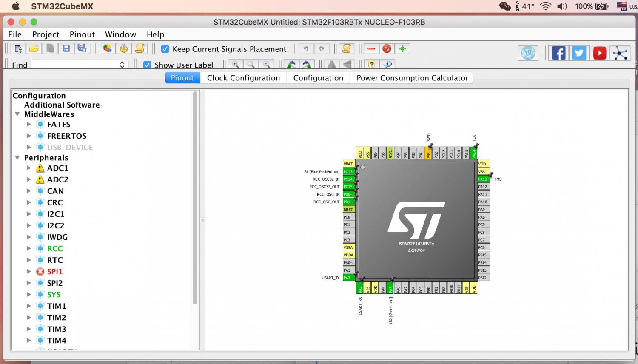
Task: Click the 10 years anniversary badge icon
Action: 528,53
